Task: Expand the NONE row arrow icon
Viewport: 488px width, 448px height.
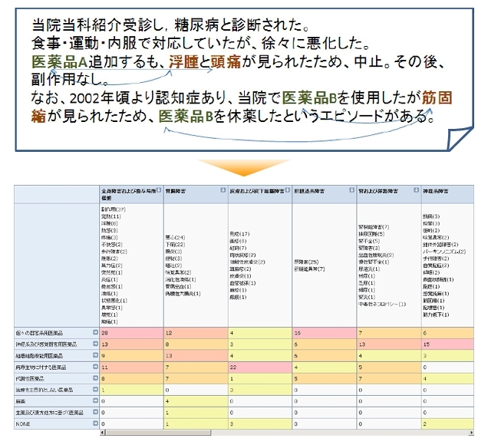Action: click(x=95, y=423)
